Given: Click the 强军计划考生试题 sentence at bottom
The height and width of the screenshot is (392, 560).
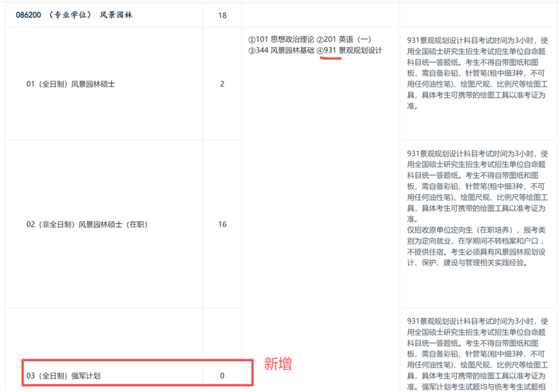Looking at the screenshot, I should click(478, 386).
